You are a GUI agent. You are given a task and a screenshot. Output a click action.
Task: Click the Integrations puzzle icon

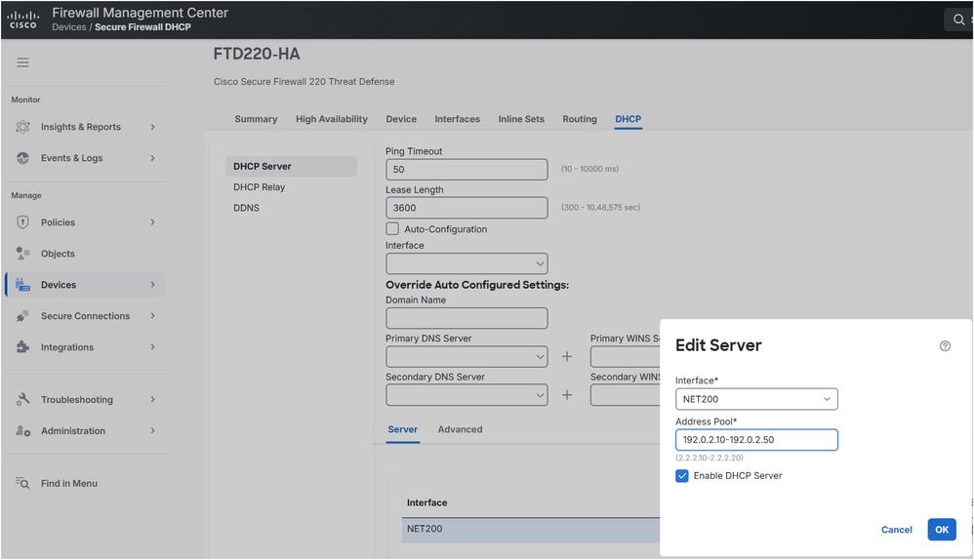[x=23, y=346]
